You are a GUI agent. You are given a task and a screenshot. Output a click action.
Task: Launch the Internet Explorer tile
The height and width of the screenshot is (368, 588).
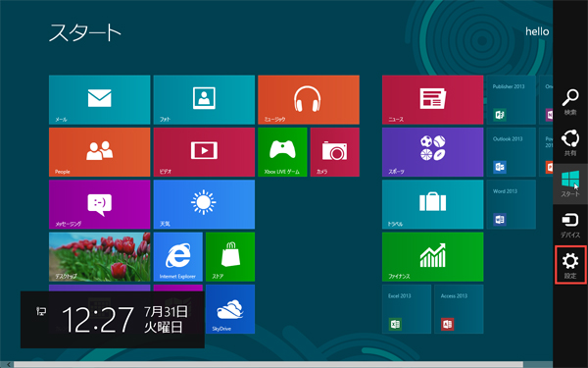point(178,257)
